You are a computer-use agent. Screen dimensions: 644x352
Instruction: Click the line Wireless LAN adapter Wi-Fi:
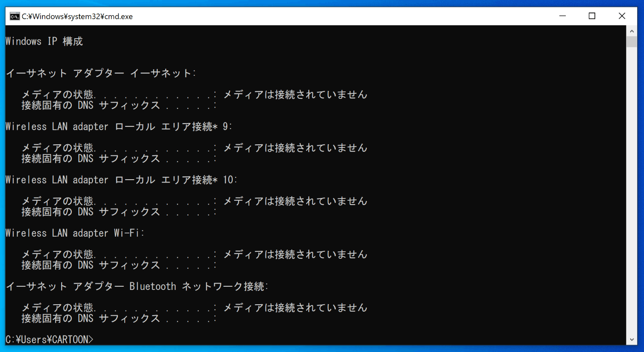[x=75, y=233]
